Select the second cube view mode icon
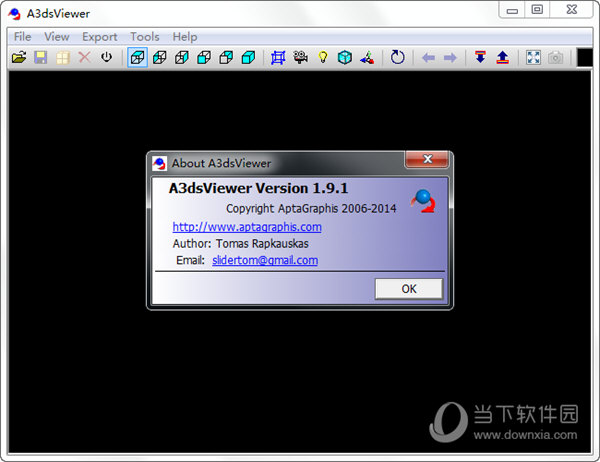600x462 pixels. coord(160,58)
